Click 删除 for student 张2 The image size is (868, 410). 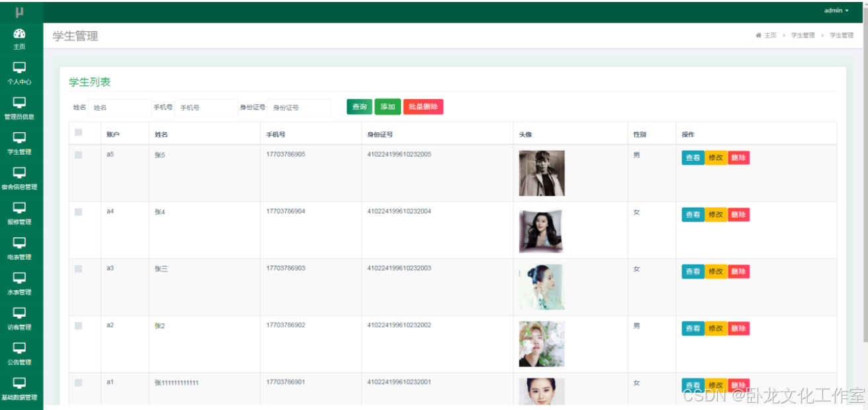738,329
